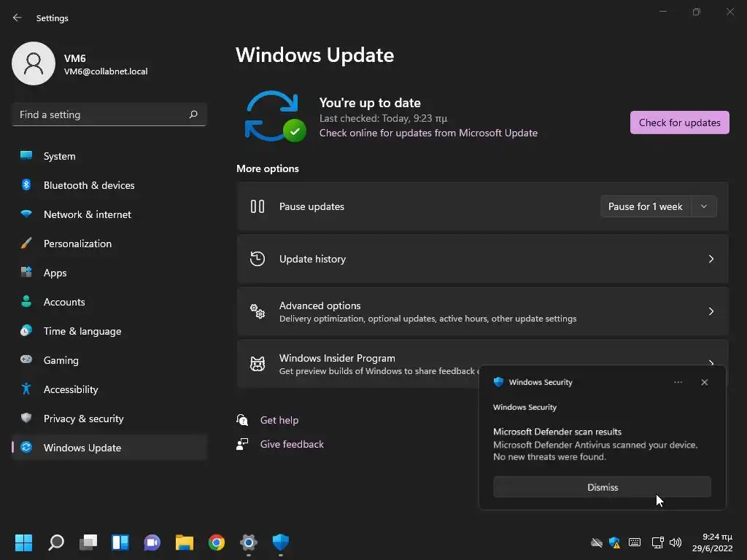Open notification options ellipsis menu
The height and width of the screenshot is (560, 747).
(678, 382)
